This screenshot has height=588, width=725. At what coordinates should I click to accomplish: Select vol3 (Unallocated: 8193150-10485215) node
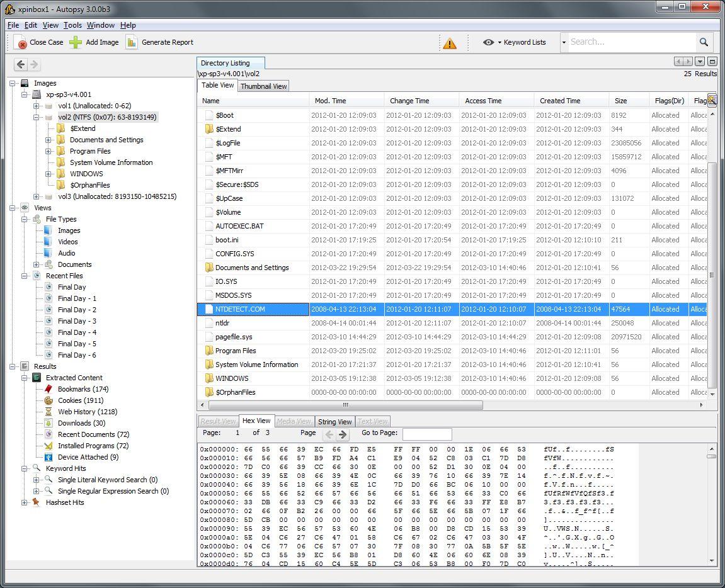[117, 196]
